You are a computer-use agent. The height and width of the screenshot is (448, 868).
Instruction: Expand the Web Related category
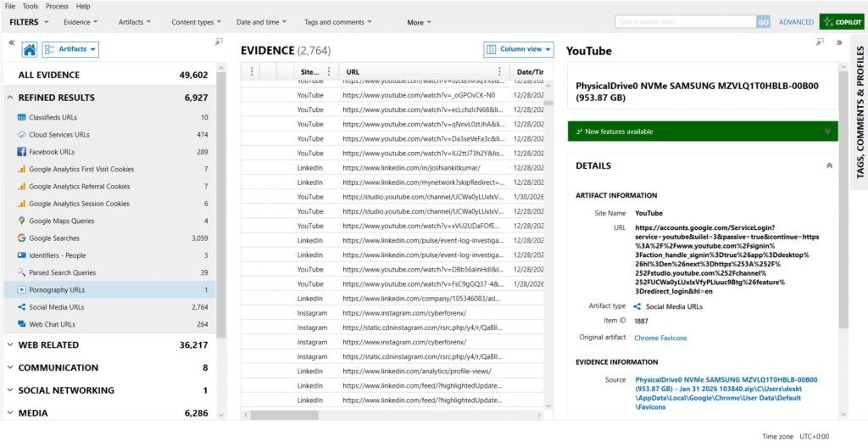pyautogui.click(x=11, y=345)
